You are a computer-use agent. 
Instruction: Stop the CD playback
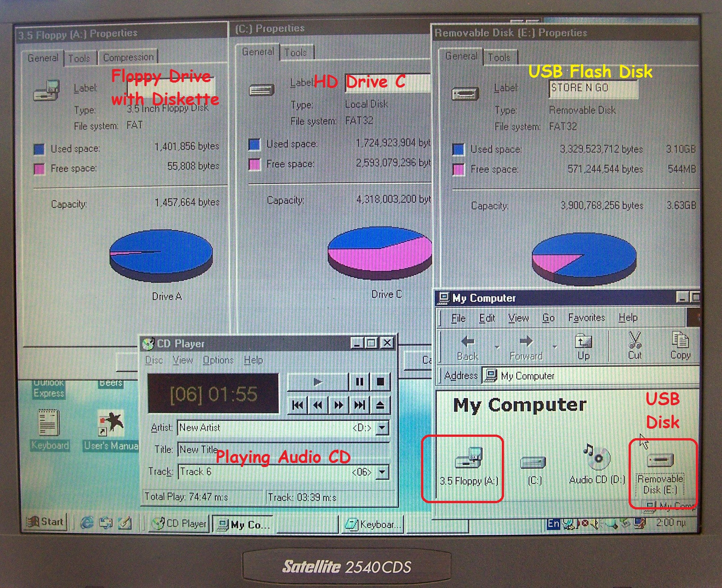click(x=380, y=382)
